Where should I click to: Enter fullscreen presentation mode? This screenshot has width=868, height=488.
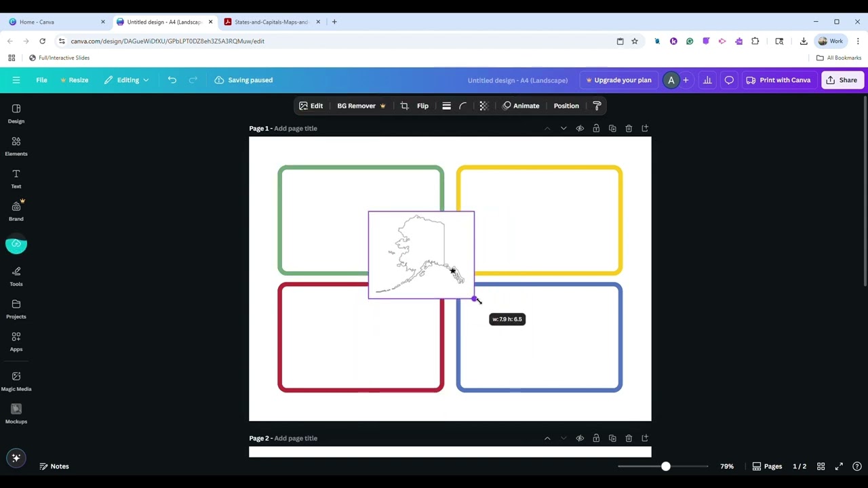[x=839, y=466]
